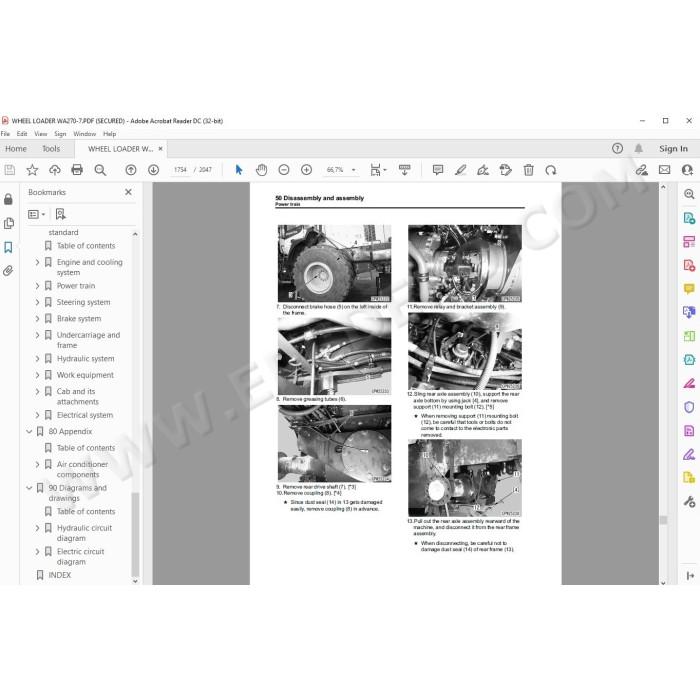Open the help question mark icon
700x700 pixels.
pyautogui.click(x=617, y=148)
